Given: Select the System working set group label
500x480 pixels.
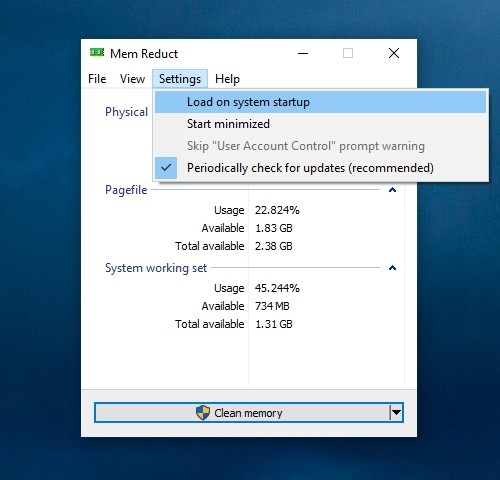Looking at the screenshot, I should click(x=156, y=268).
